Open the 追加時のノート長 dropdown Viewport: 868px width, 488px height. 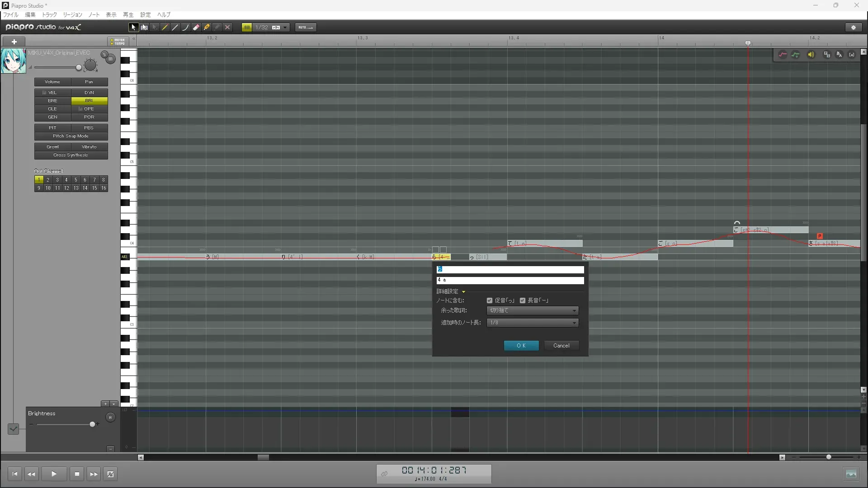click(533, 323)
